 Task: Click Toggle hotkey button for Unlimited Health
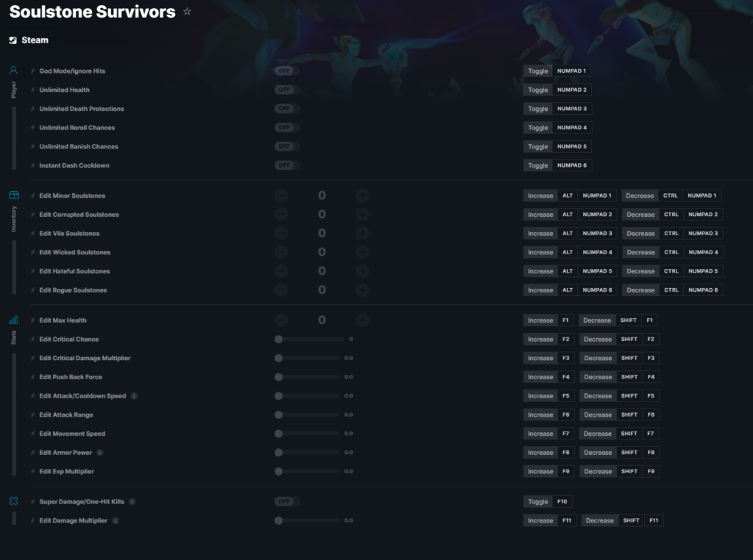click(x=538, y=90)
